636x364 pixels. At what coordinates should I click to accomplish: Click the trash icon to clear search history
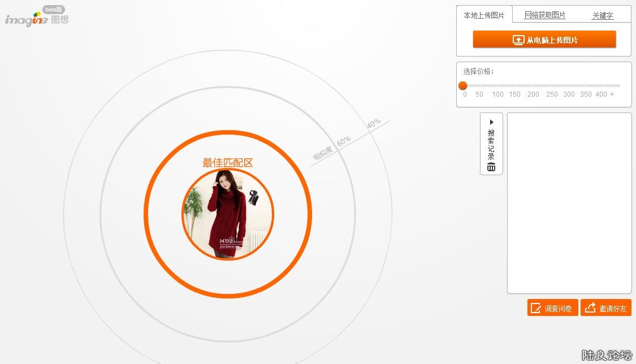coord(491,167)
